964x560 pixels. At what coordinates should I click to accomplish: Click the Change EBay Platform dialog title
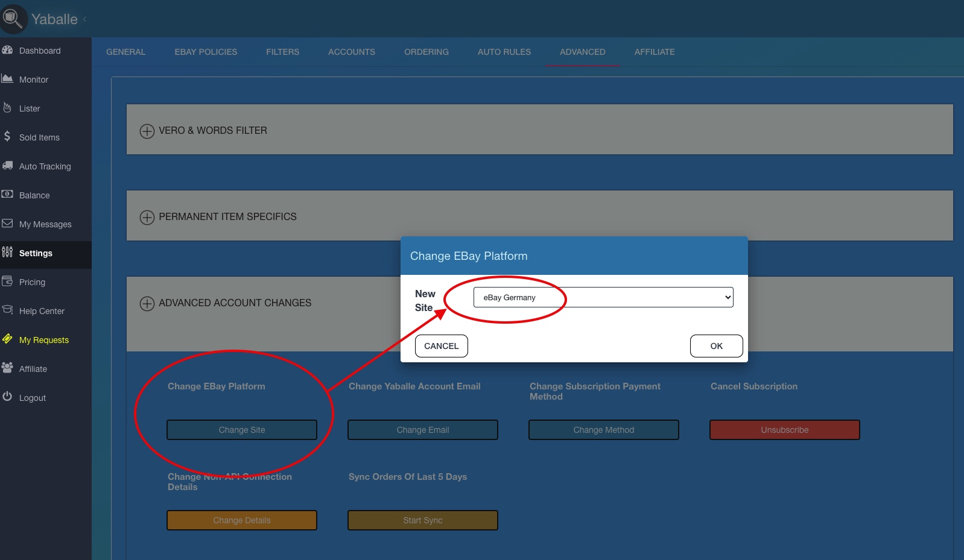pyautogui.click(x=469, y=256)
